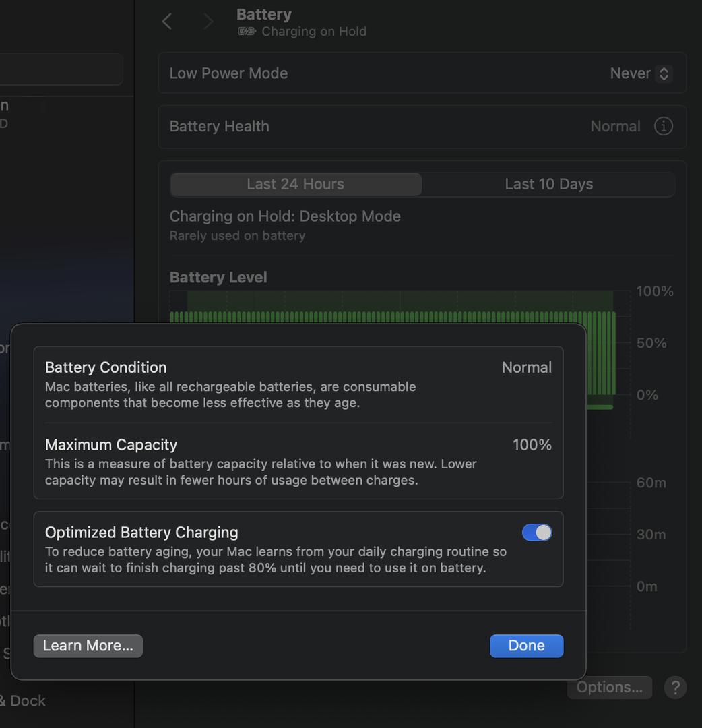Click the Maximum Capacity 100% value
The image size is (702, 728).
coord(532,445)
